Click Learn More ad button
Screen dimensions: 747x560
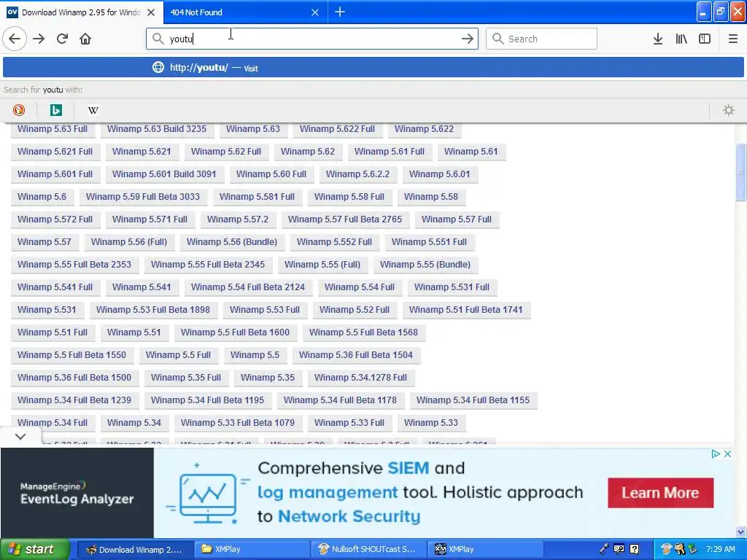[660, 492]
